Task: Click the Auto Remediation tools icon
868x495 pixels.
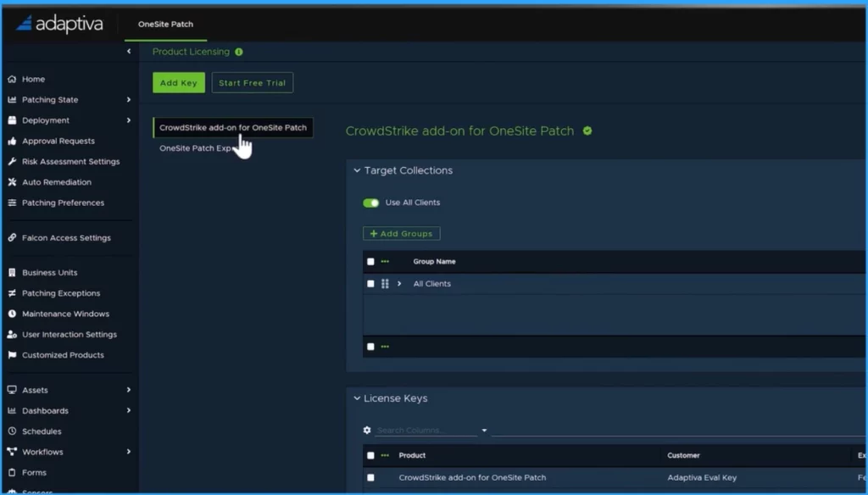Action: click(12, 181)
